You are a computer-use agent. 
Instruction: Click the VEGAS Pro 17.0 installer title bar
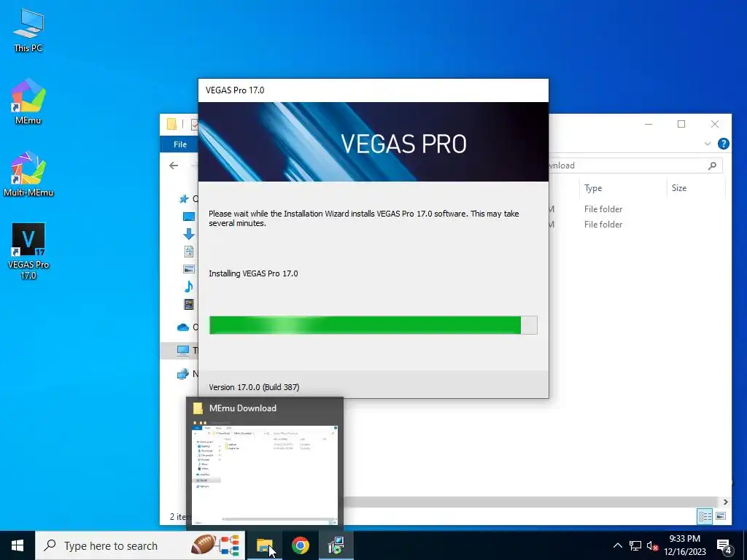[373, 90]
